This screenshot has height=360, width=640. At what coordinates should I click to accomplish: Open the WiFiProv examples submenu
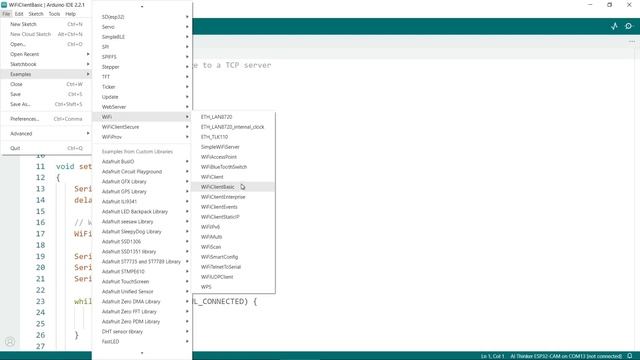142,137
